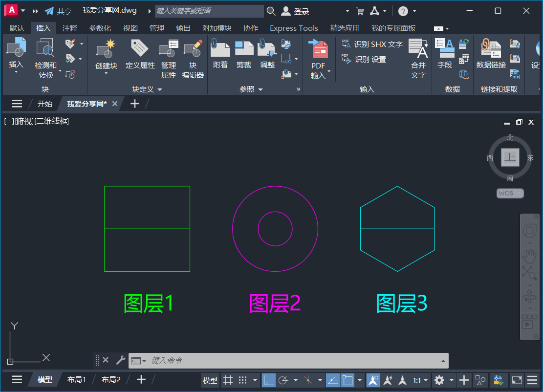
Task: Toggle grid display in the status bar
Action: [228, 380]
